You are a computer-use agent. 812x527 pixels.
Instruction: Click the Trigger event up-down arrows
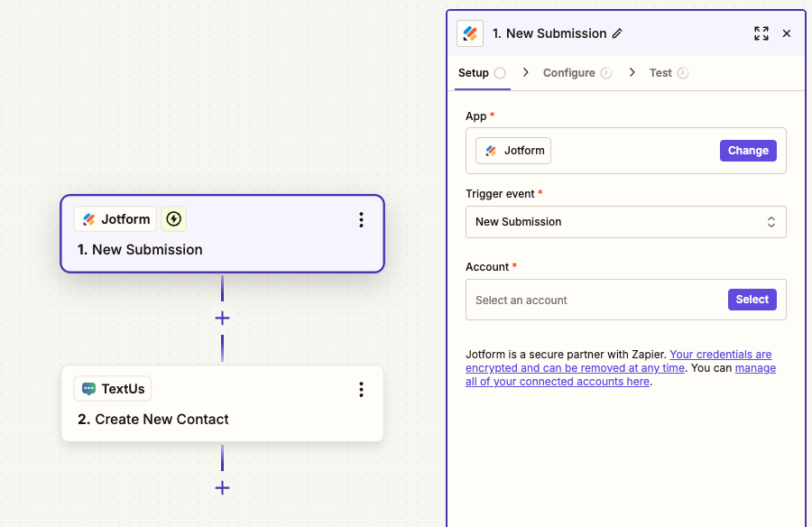click(x=770, y=222)
